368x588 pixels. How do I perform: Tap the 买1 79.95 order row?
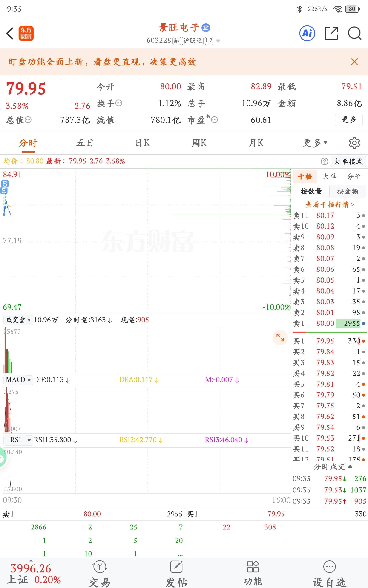click(x=329, y=341)
